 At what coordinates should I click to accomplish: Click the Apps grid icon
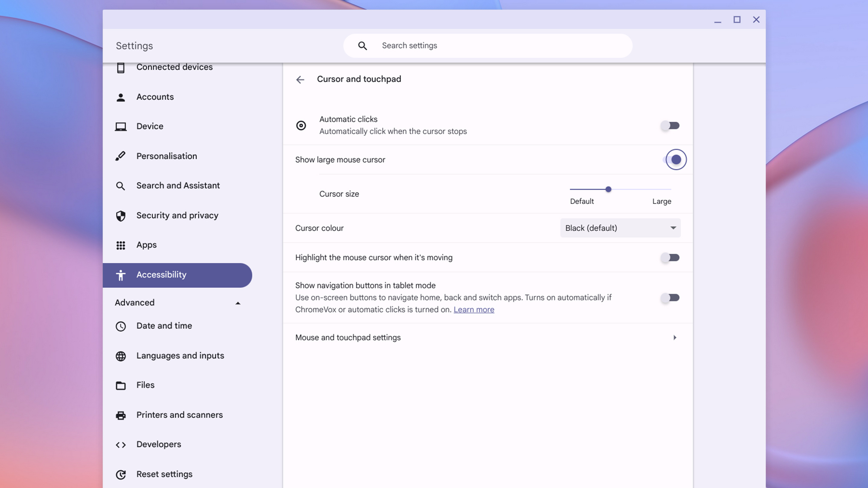pyautogui.click(x=121, y=246)
